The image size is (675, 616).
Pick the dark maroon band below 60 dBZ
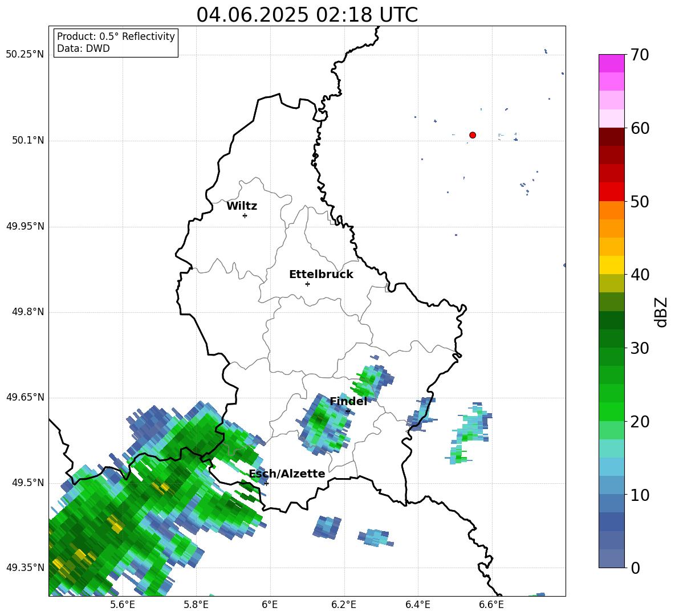(x=611, y=136)
